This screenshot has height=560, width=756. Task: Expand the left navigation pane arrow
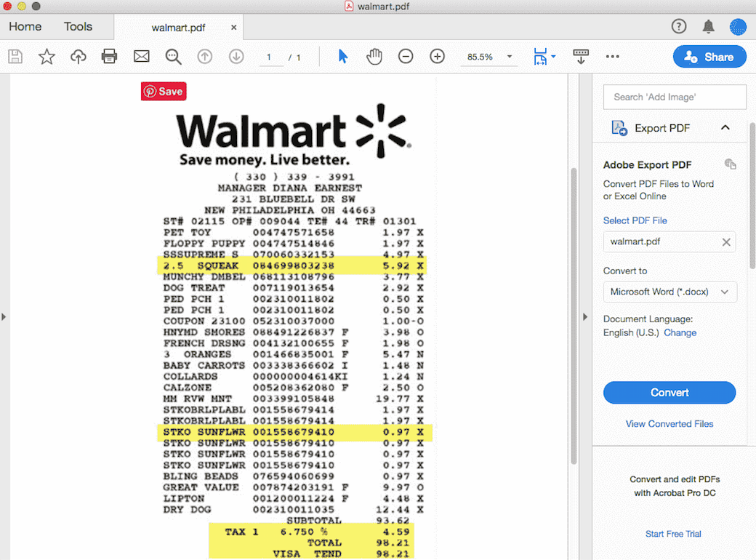4,317
